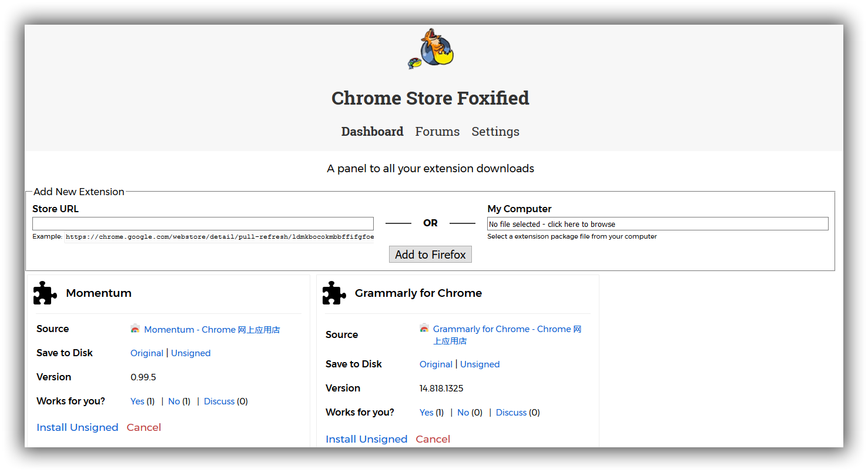868x472 pixels.
Task: Click the Add to Firefox button
Action: 430,254
